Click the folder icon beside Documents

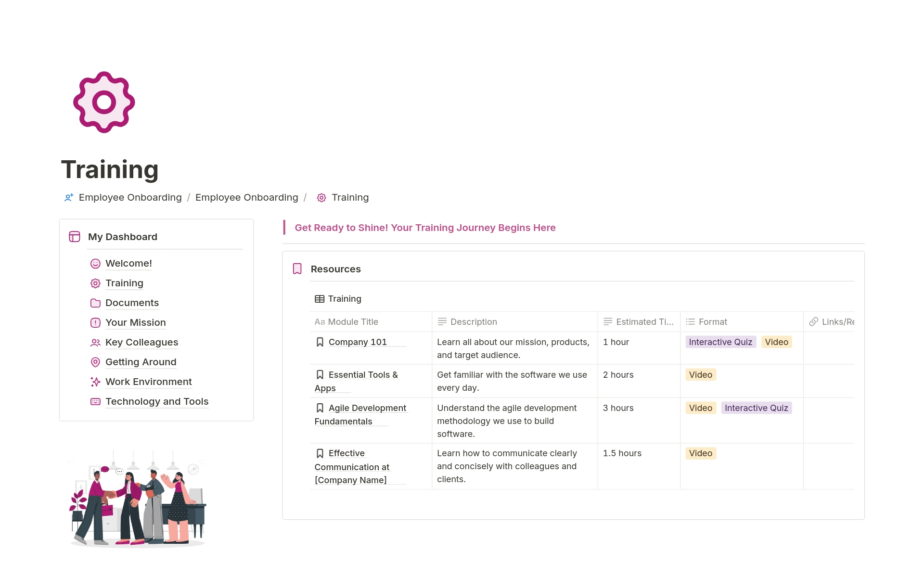[95, 303]
